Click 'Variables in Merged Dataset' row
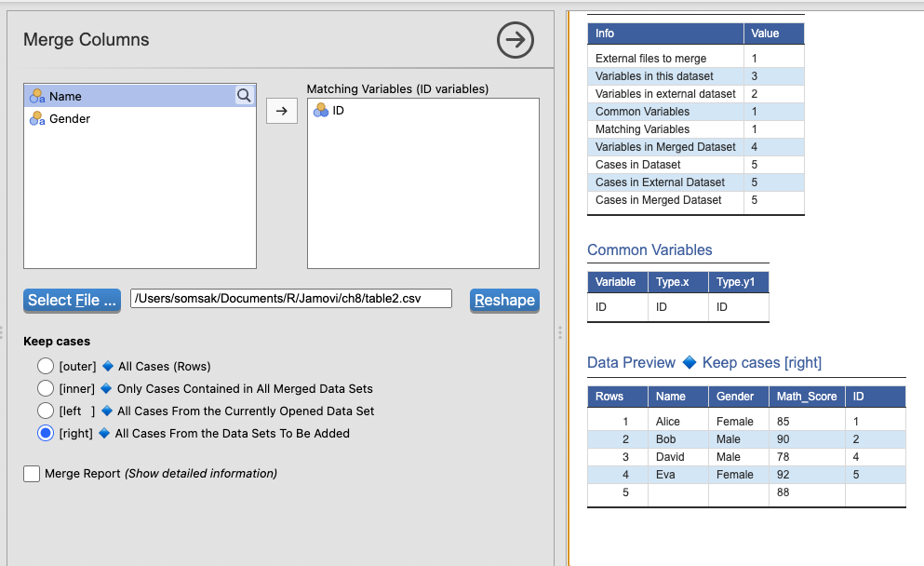The image size is (924, 566). 695,147
